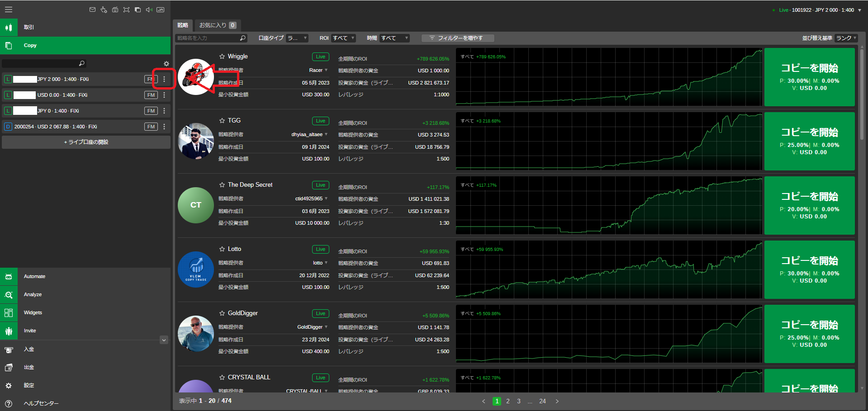The width and height of the screenshot is (868, 411).
Task: Click FM badge on USD 0.00 account
Action: click(151, 95)
